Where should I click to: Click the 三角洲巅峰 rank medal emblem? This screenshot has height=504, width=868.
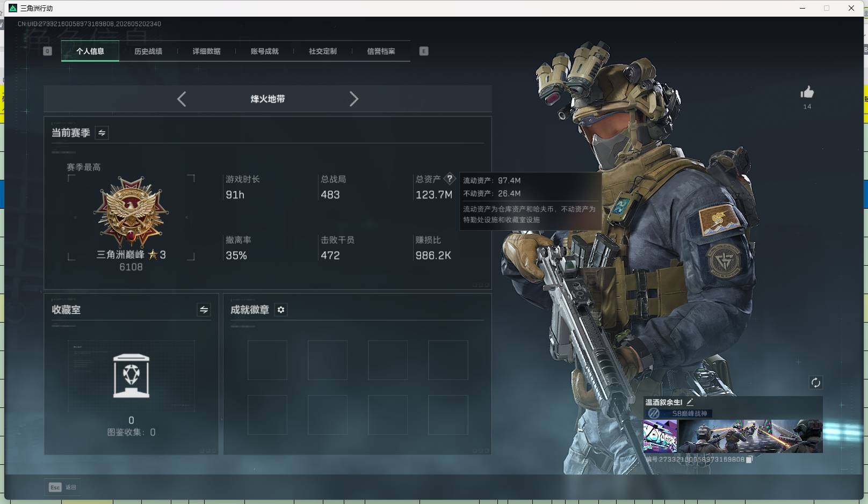[131, 213]
